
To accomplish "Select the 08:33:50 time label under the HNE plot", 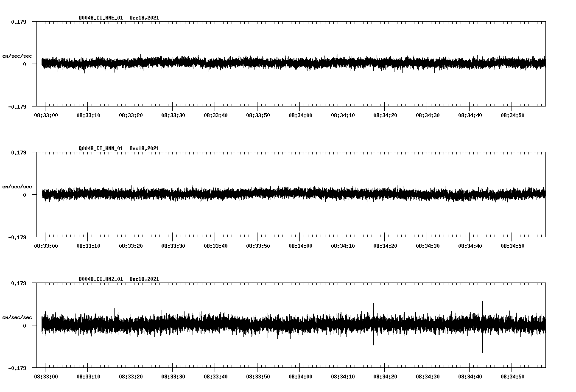I will (258, 115).
